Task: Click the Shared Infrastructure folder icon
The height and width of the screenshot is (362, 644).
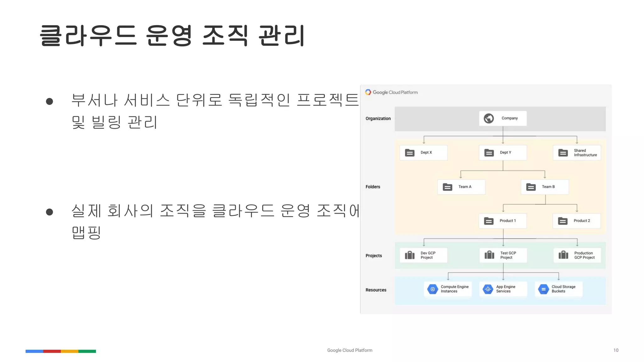Action: click(x=563, y=153)
